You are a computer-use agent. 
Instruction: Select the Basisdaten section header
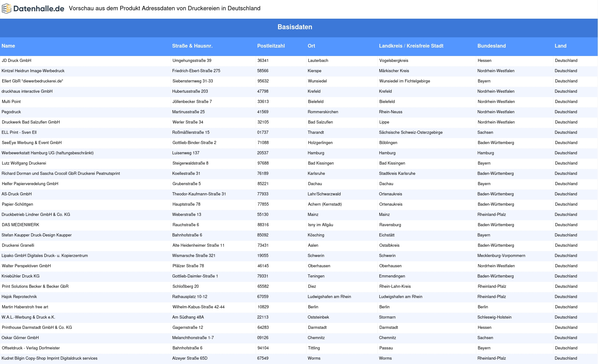(x=295, y=27)
